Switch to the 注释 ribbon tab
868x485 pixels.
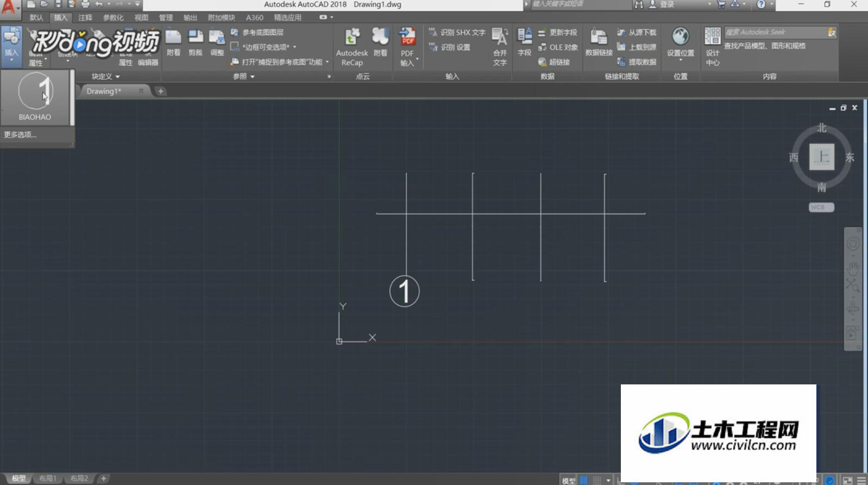coord(85,17)
